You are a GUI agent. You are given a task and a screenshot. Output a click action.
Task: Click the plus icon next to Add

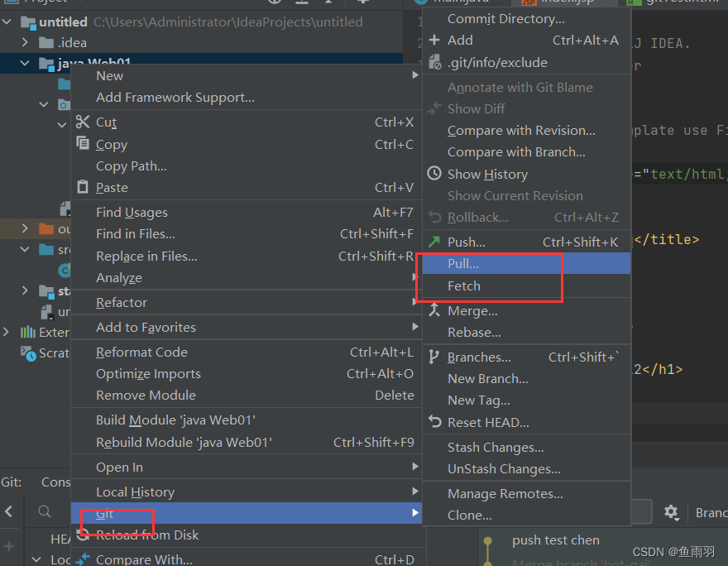(x=434, y=40)
